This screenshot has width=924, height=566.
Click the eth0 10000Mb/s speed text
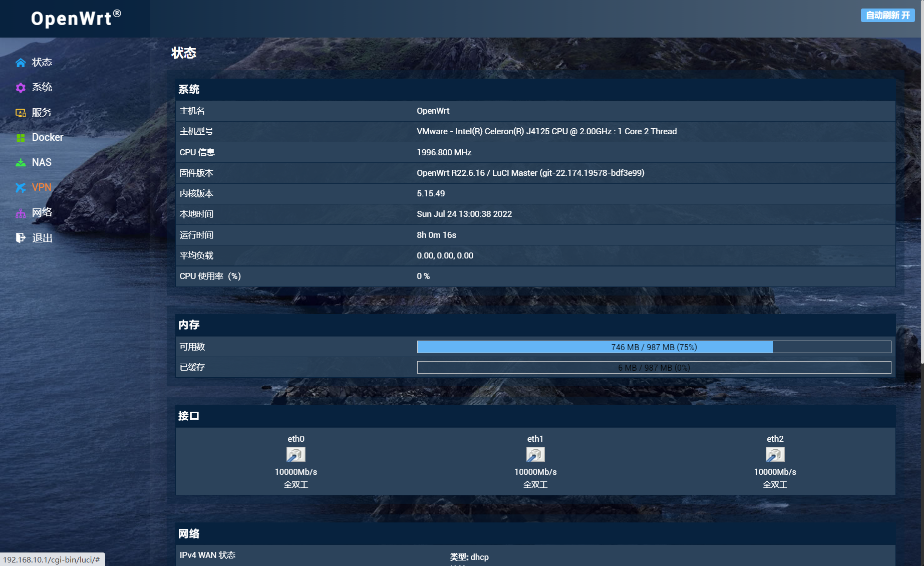[x=296, y=472]
